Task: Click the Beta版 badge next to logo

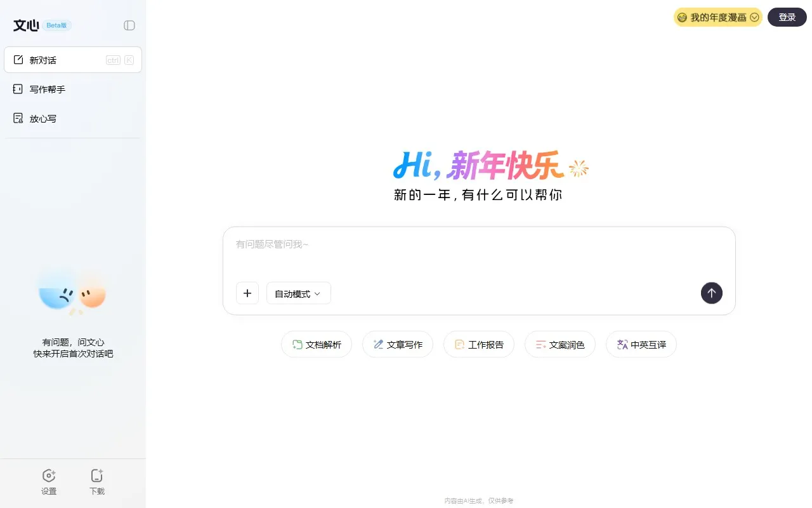Action: click(x=57, y=25)
